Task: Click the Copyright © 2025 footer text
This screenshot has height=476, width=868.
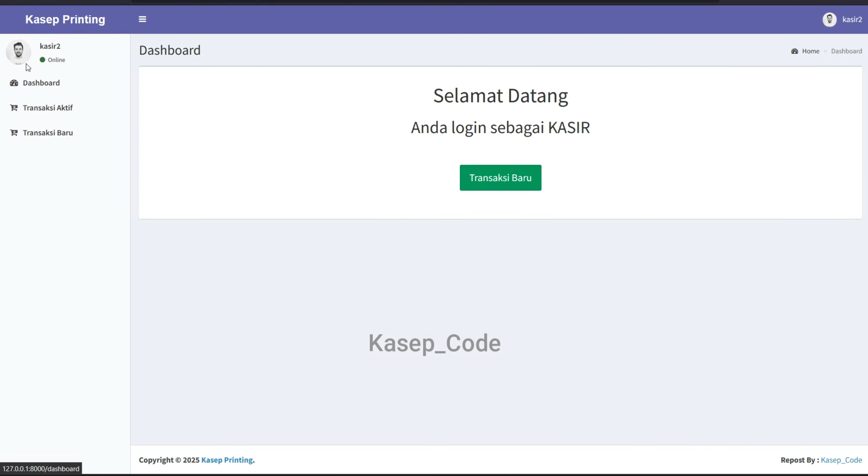Action: 169,460
